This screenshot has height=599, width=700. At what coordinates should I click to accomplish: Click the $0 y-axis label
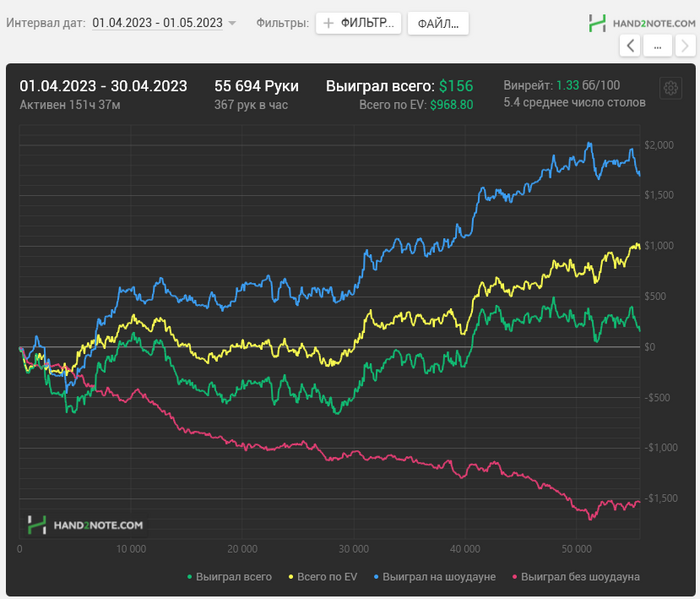tap(650, 347)
